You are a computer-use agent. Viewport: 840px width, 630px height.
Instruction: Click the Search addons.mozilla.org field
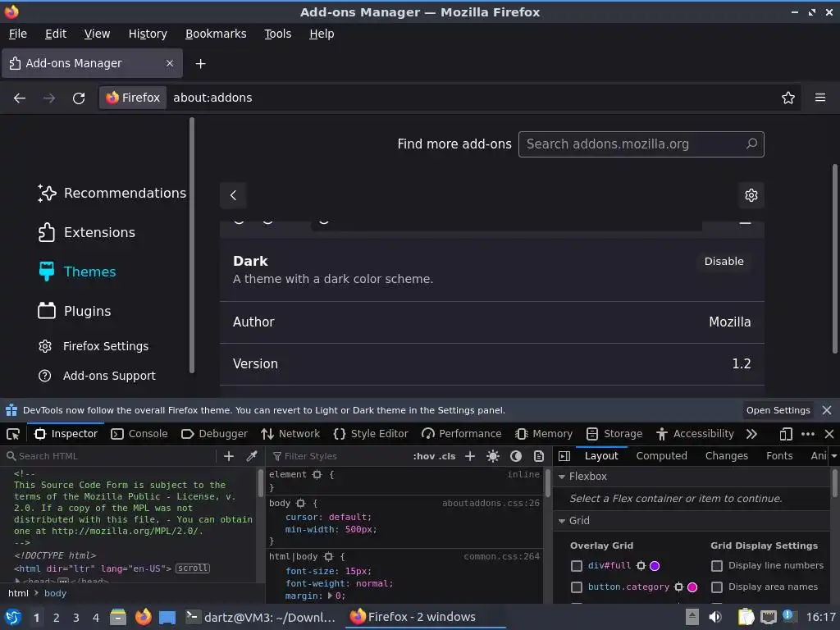click(x=641, y=144)
